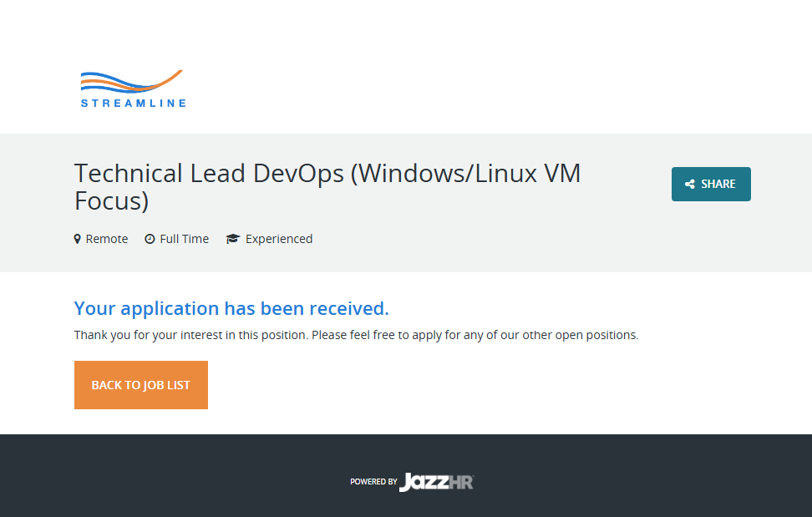Click the Experienced level label
This screenshot has height=517, width=812.
click(x=279, y=239)
